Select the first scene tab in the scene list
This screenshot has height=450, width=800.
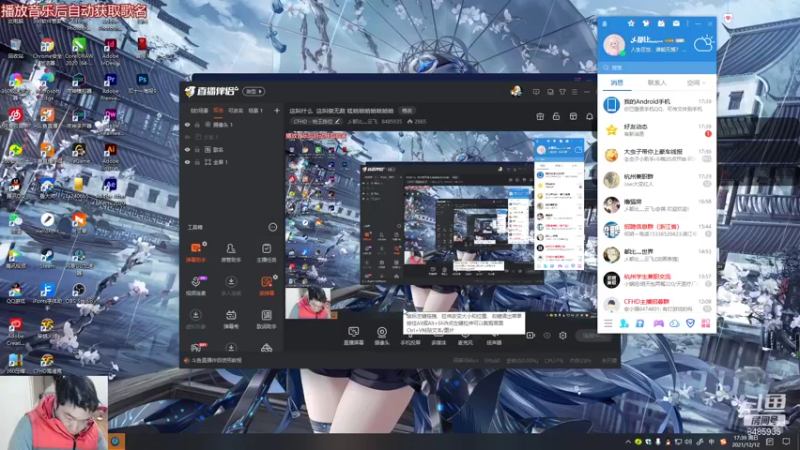(199, 111)
